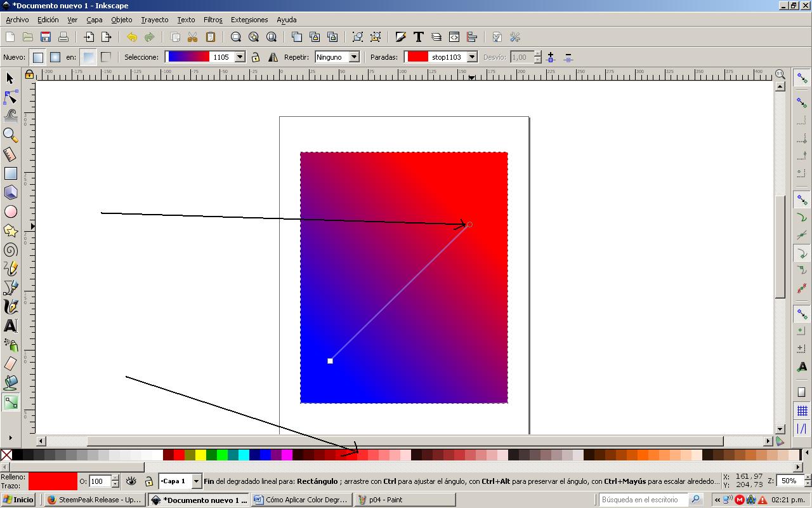The height and width of the screenshot is (508, 812).
Task: Open gradient 1105 selection dropdown
Action: 240,57
